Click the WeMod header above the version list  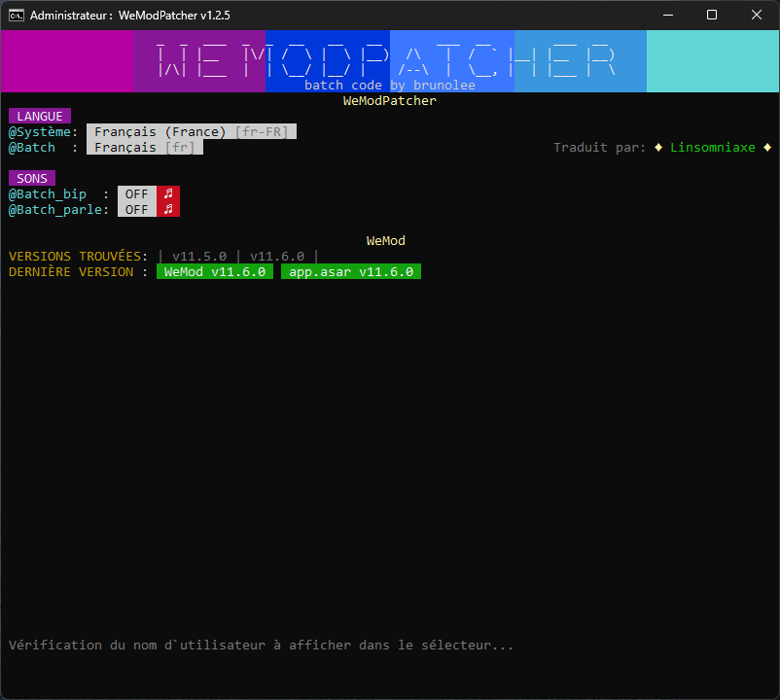pyautogui.click(x=385, y=240)
